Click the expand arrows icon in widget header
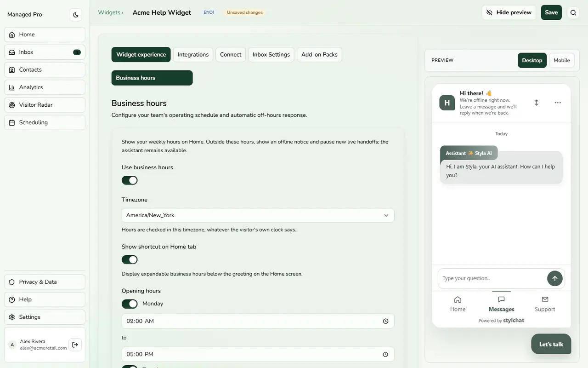The width and height of the screenshot is (588, 368). tap(537, 103)
